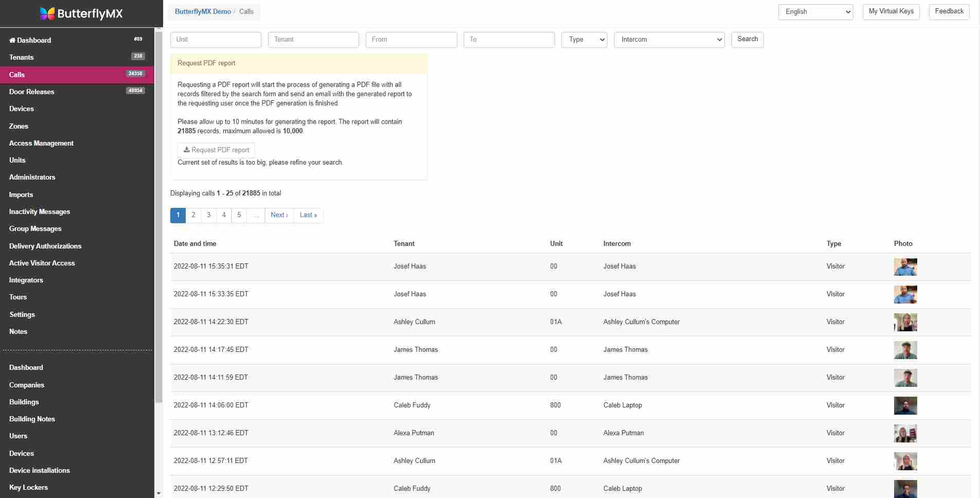Image resolution: width=980 pixels, height=498 pixels.
Task: Open Access Management
Action: [x=41, y=143]
